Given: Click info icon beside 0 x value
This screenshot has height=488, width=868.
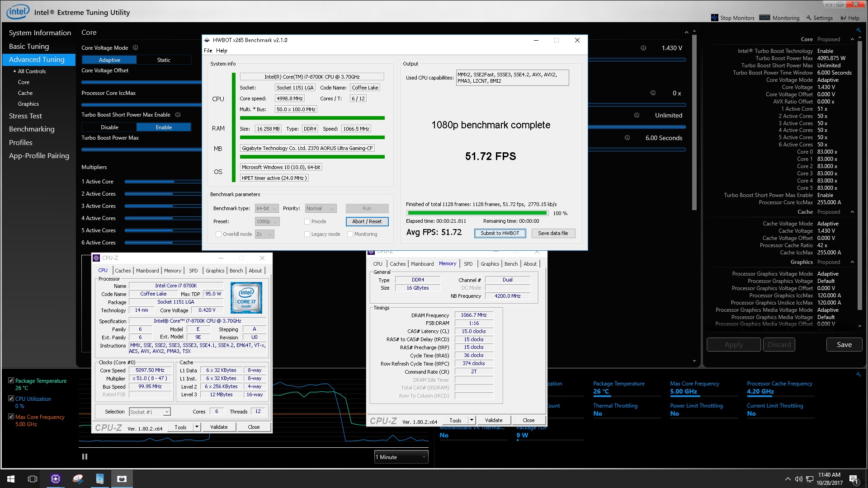Looking at the screenshot, I should (653, 93).
